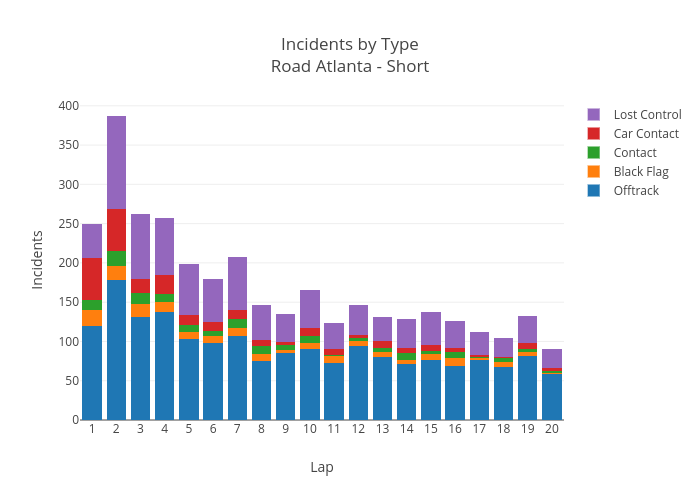This screenshot has width=700, height=500.
Task: Select Lap 1 red Car Contact segment
Action: [92, 278]
